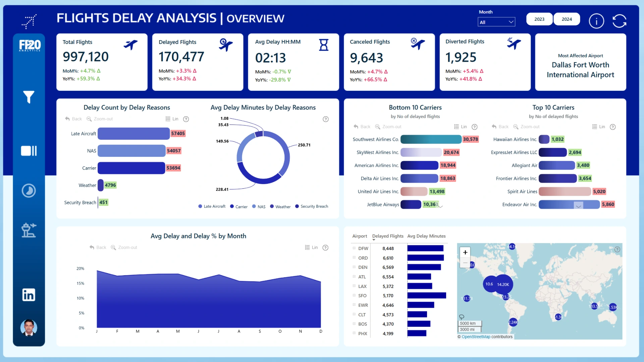
Task: Open the time analysis clock icon
Action: tap(29, 191)
